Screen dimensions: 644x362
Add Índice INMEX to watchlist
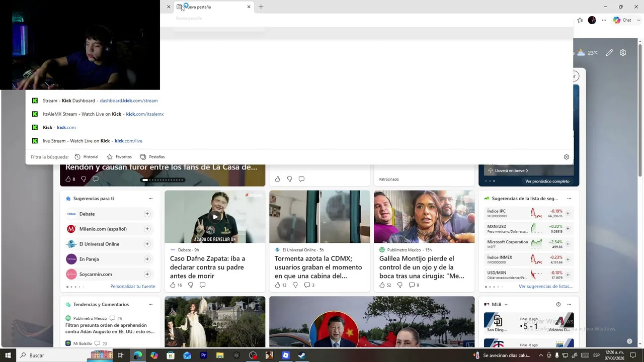568,259
